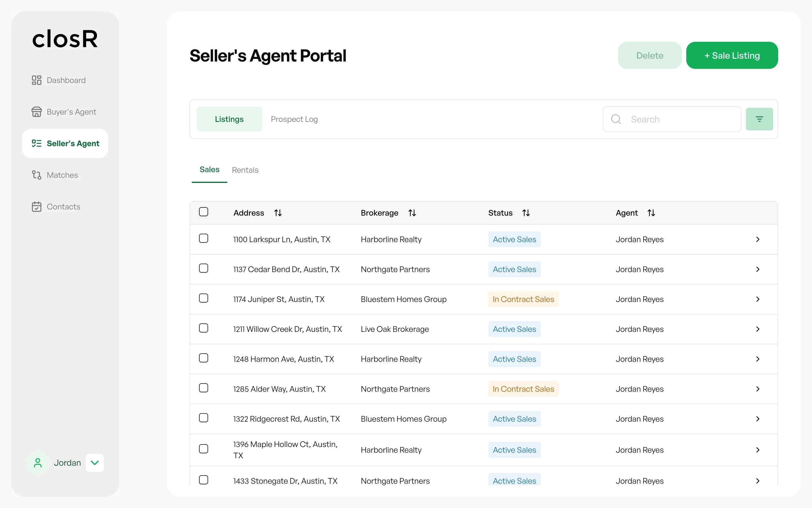Click the Active Sales badge for 1137 Cedar Bend Dr

[514, 270]
